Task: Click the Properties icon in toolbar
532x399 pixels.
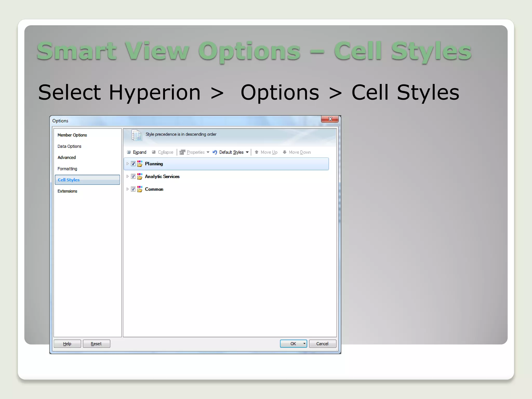Action: [182, 152]
